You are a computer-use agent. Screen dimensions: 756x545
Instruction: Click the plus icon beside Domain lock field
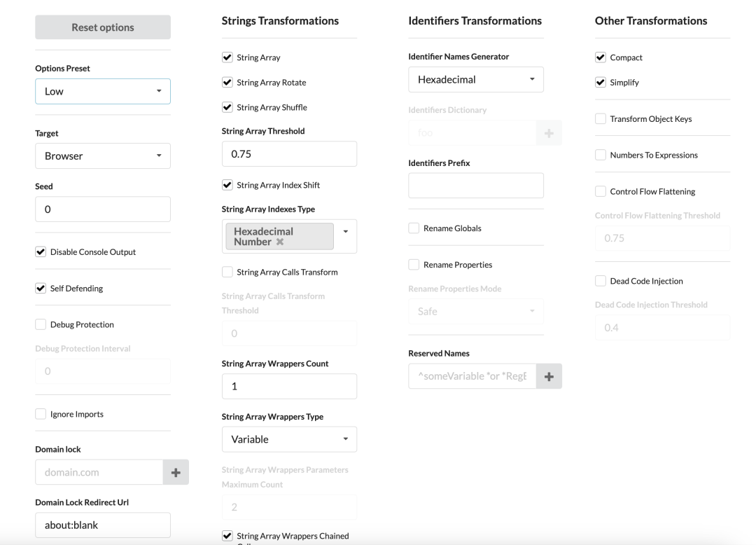(176, 473)
